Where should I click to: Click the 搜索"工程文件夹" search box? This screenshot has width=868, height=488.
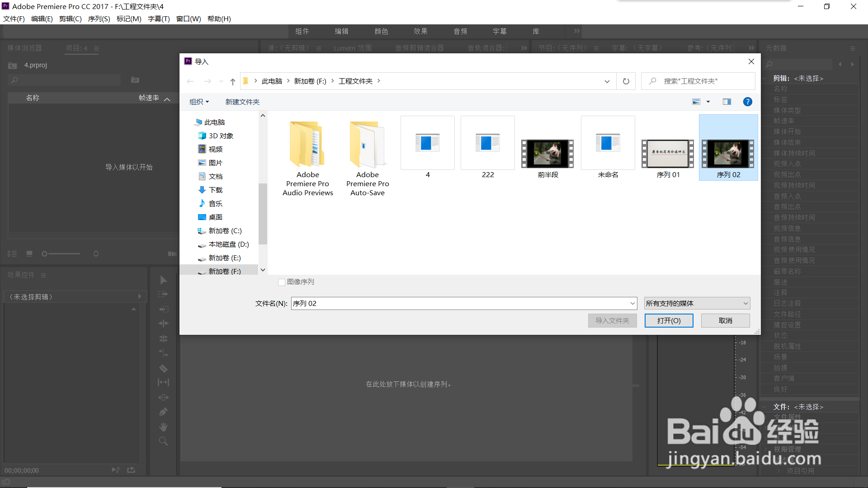pyautogui.click(x=698, y=81)
